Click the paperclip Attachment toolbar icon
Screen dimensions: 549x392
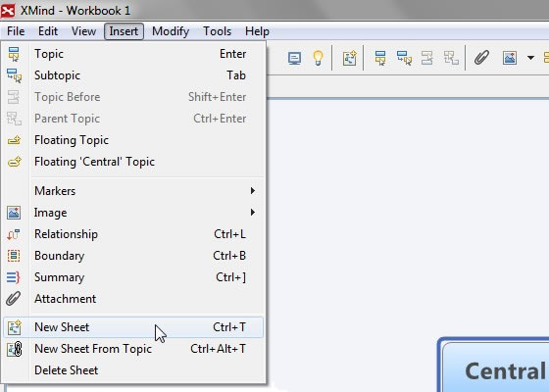[x=481, y=58]
